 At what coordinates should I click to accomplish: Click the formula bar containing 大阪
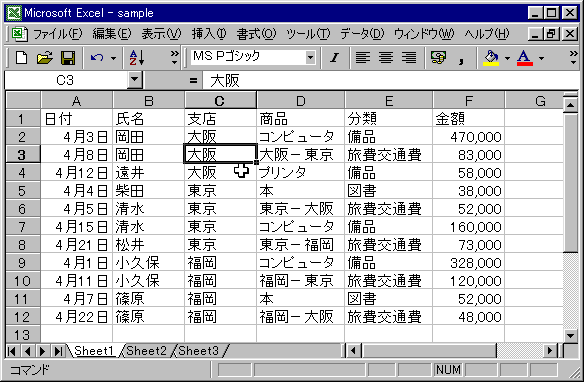pyautogui.click(x=391, y=80)
